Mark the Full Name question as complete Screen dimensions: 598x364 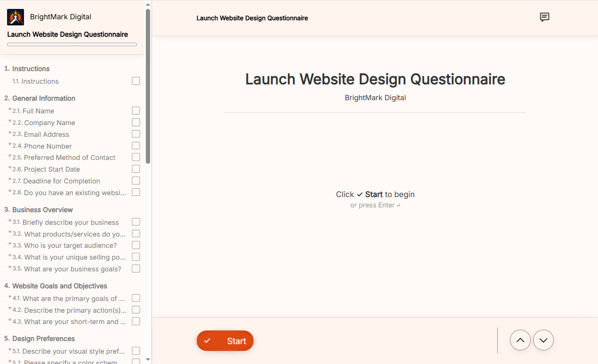tap(136, 111)
